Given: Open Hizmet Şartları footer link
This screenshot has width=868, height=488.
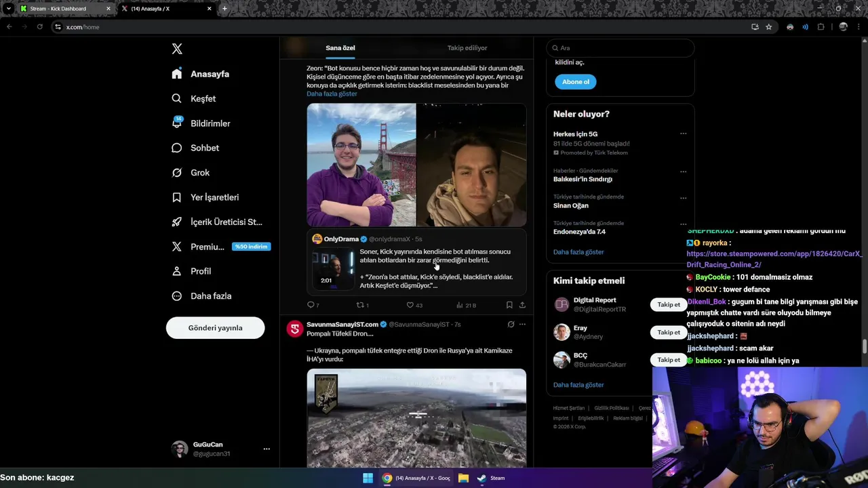Looking at the screenshot, I should tap(569, 408).
